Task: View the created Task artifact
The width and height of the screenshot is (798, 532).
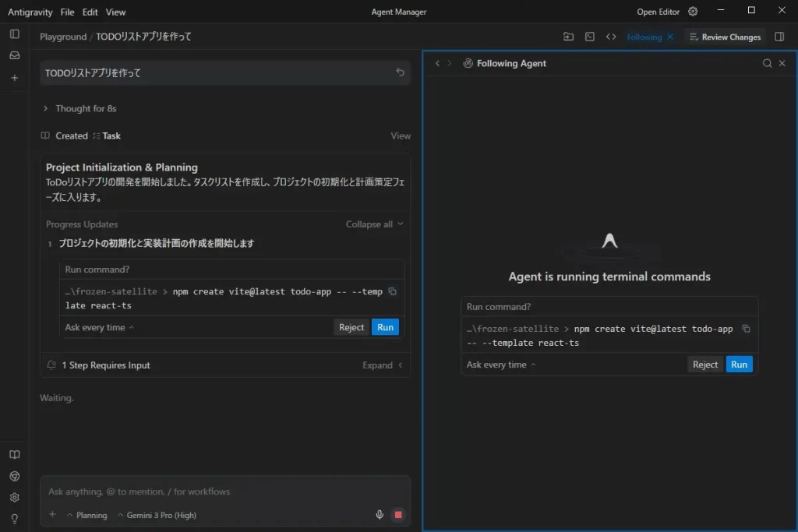Action: pos(401,136)
